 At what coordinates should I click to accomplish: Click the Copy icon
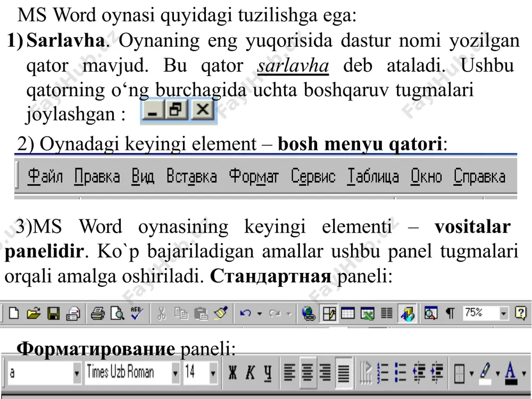[181, 313]
